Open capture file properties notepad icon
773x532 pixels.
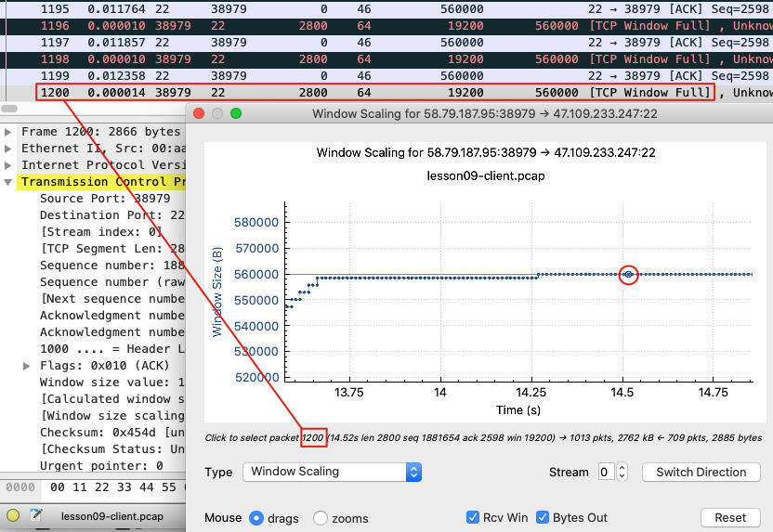[36, 515]
